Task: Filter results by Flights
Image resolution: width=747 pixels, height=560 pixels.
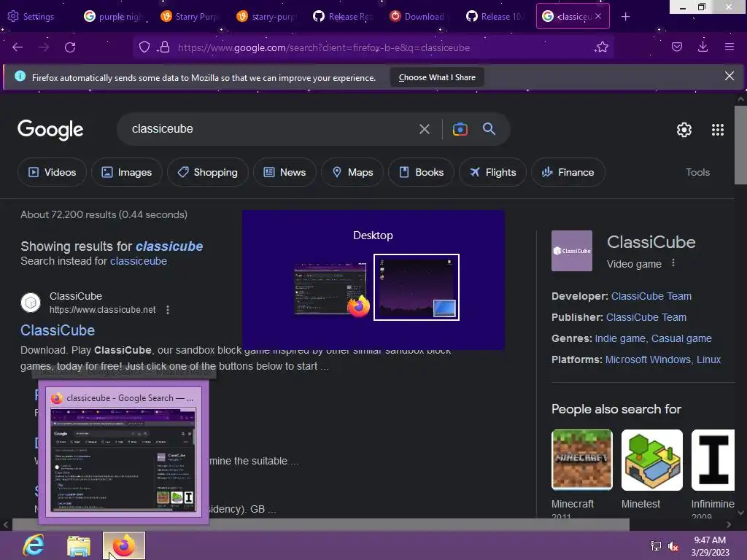Action: pyautogui.click(x=492, y=172)
